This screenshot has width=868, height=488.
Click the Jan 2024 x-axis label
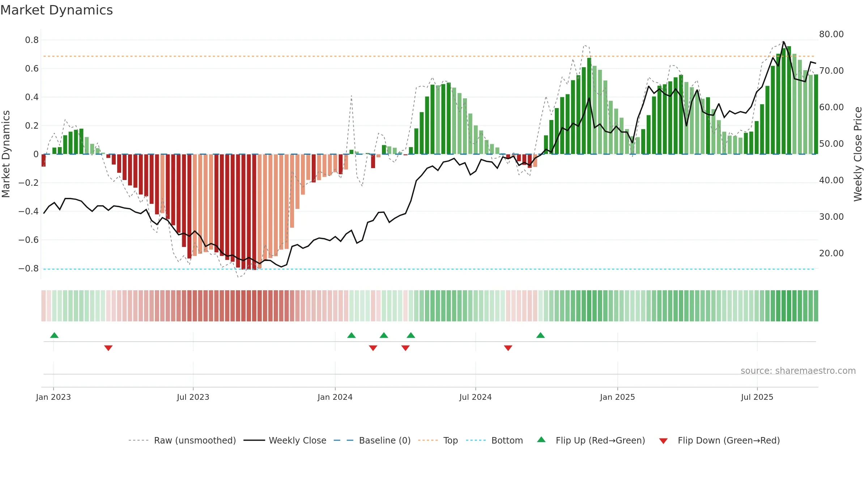coord(335,397)
